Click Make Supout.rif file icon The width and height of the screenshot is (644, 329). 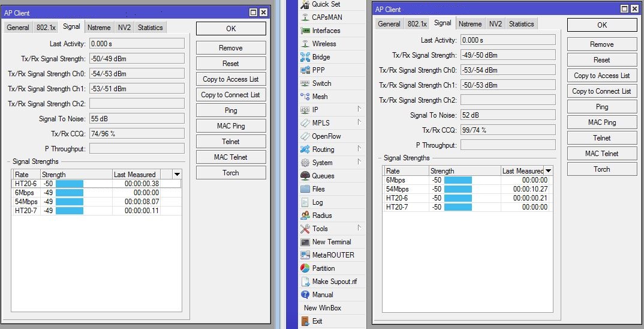(305, 282)
